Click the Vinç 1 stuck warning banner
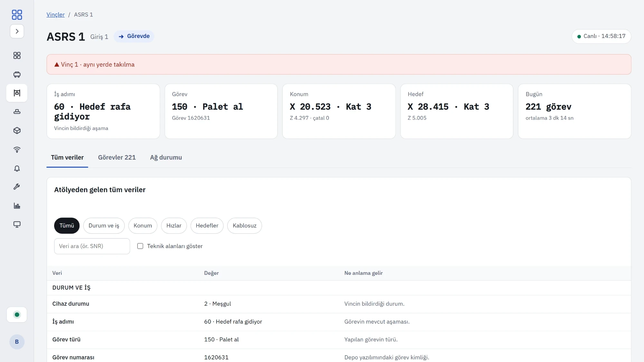The width and height of the screenshot is (644, 362). pos(339,64)
